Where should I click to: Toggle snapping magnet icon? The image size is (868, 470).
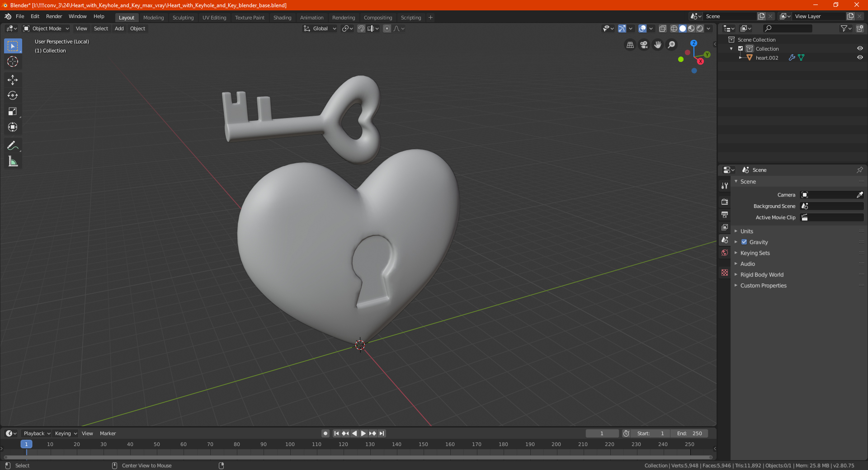pos(361,28)
